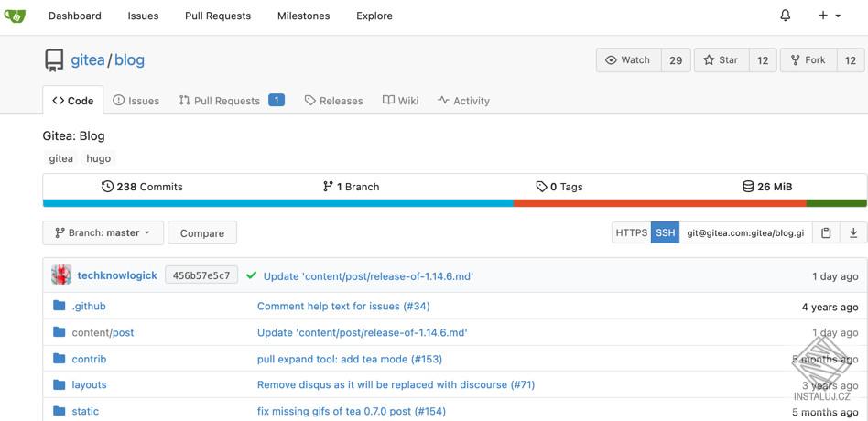Open Explore in top navigation
This screenshot has height=421, width=868.
(374, 16)
